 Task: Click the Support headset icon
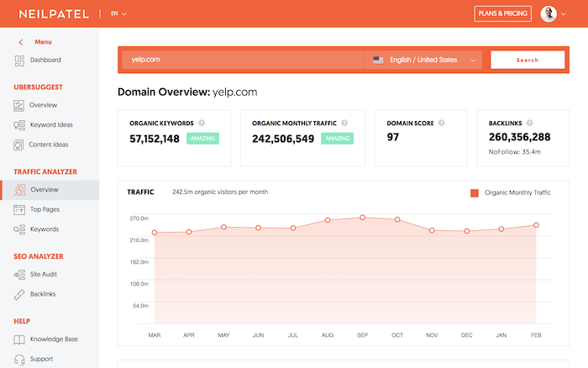pyautogui.click(x=19, y=360)
